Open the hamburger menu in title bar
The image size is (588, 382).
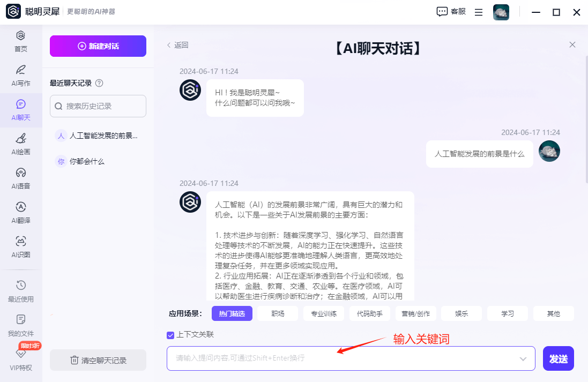coord(479,12)
